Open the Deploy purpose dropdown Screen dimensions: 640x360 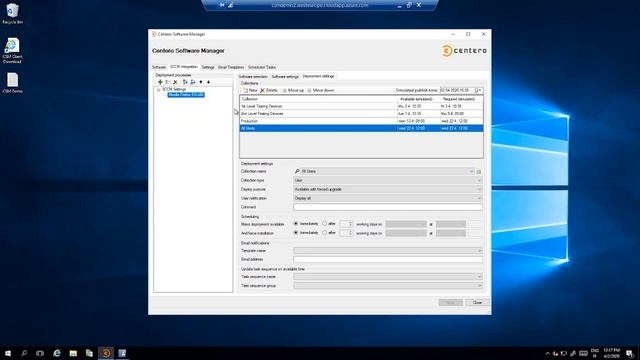coord(479,189)
